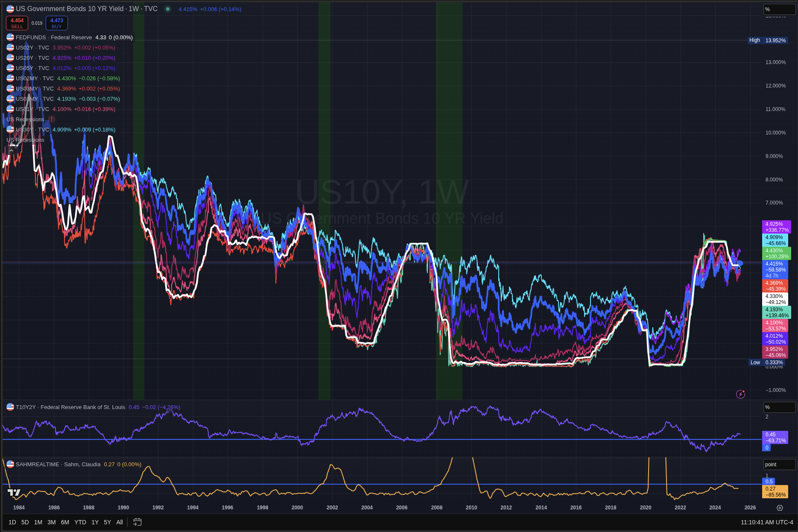Click the flag icon beside T10Y2Y
Screen dimensions: 798x532
10,407
